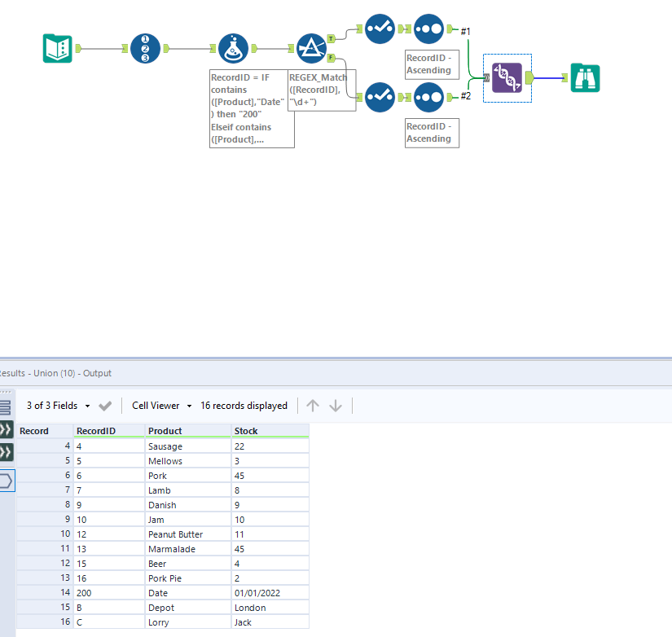Click the "RecordID - Ascending" annotation box
The image size is (672, 637).
[x=432, y=65]
